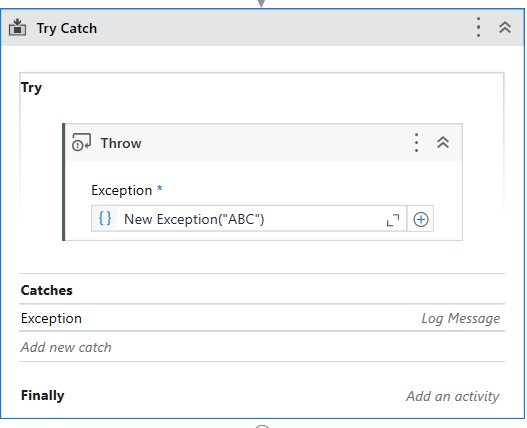Click the Try Catch activity icon
Image resolution: width=527 pixels, height=428 pixels.
coord(17,28)
